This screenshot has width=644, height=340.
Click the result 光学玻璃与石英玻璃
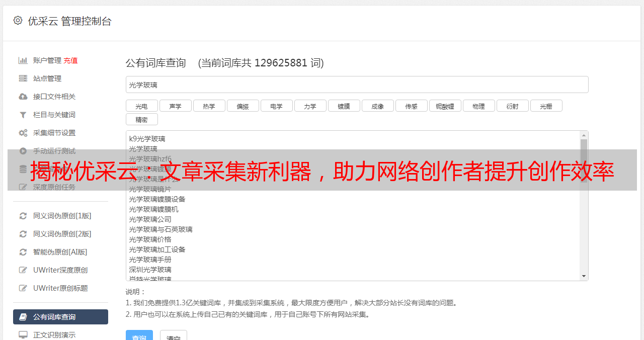(160, 229)
